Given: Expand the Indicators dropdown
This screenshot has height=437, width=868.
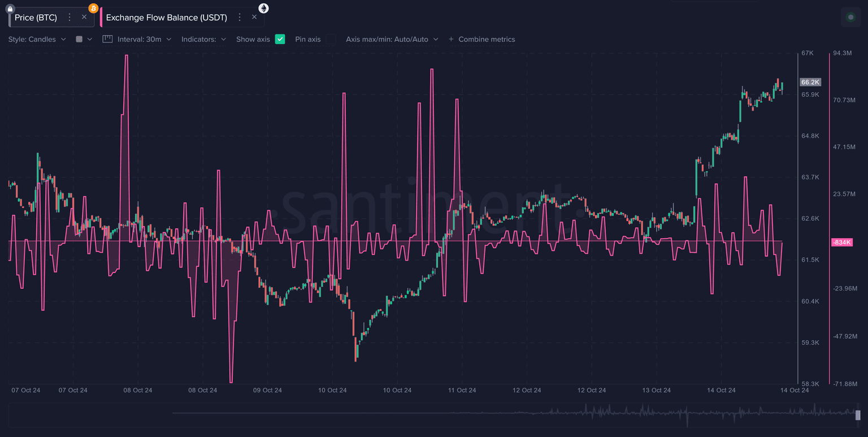Looking at the screenshot, I should coord(203,39).
